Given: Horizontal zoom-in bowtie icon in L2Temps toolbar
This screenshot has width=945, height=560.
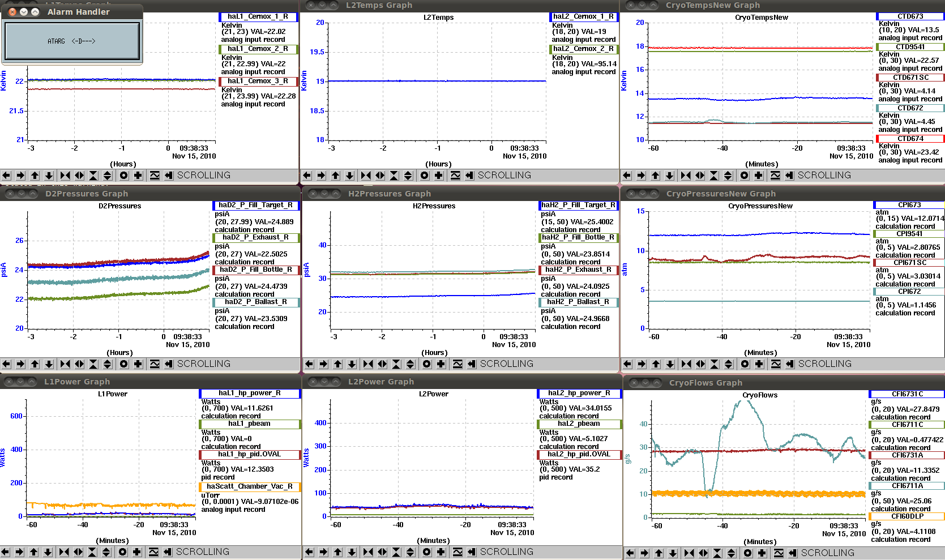Looking at the screenshot, I should coord(366,176).
